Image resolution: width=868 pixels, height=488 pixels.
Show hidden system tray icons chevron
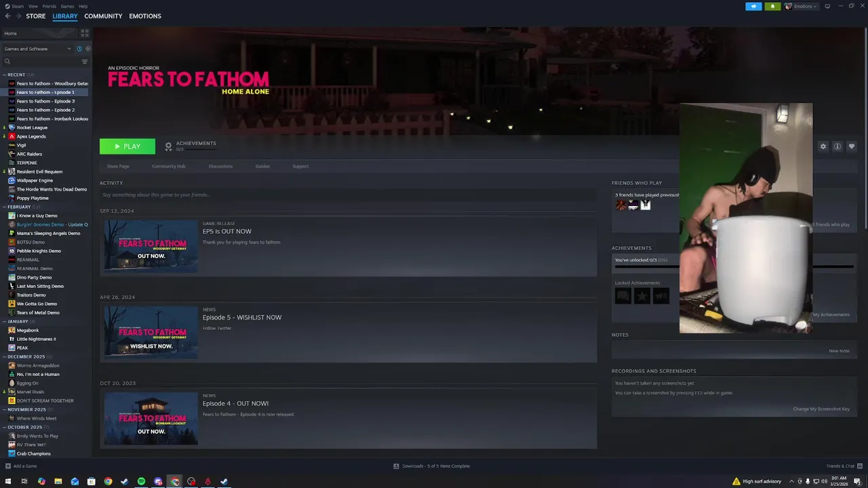point(791,481)
